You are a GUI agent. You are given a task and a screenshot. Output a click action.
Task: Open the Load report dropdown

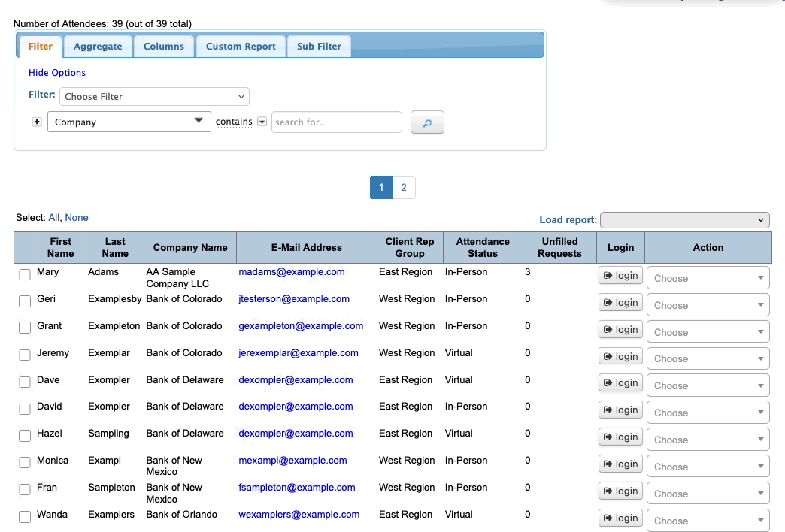(684, 220)
